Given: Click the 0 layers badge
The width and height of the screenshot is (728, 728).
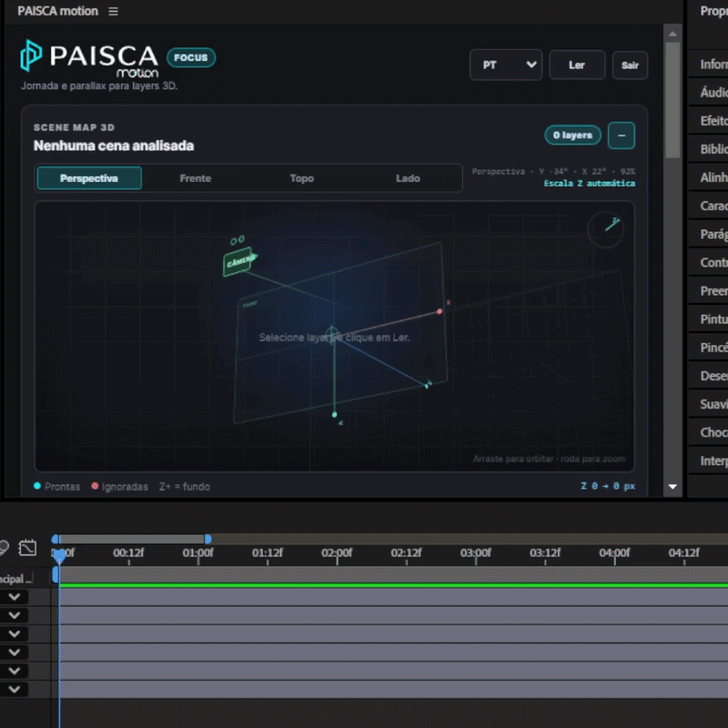Looking at the screenshot, I should pos(572,135).
